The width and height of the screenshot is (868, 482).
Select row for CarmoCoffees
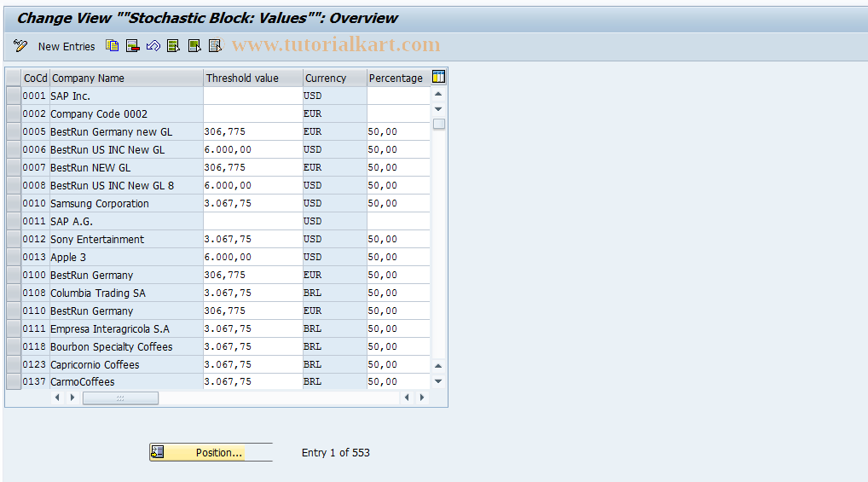tap(14, 381)
